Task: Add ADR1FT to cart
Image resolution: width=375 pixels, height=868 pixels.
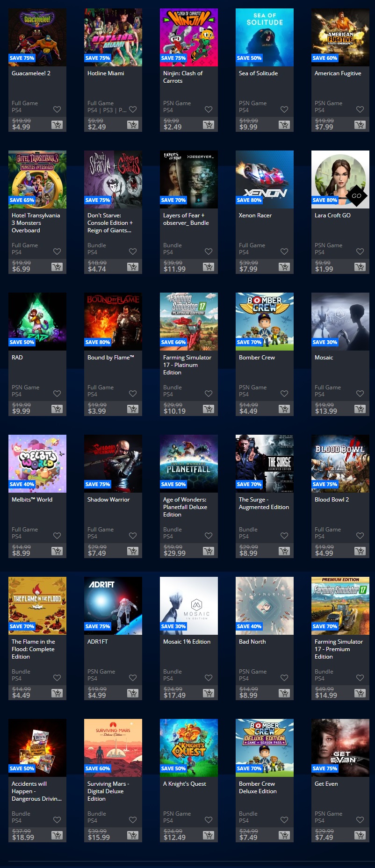Action: coord(132,693)
